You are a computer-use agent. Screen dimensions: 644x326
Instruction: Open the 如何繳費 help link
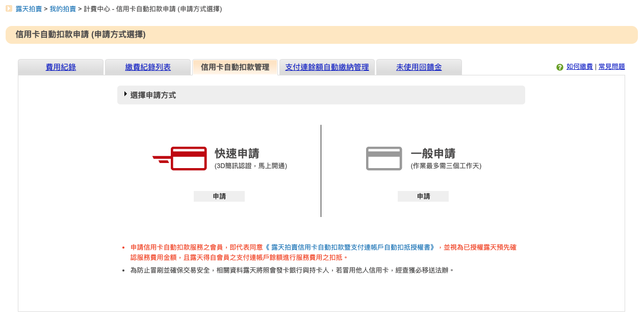point(579,67)
